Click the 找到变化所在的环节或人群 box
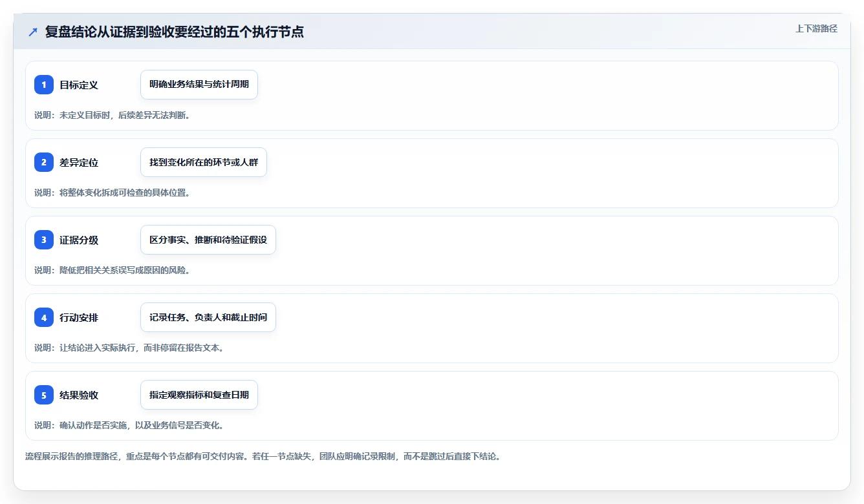864x504 pixels. [204, 162]
